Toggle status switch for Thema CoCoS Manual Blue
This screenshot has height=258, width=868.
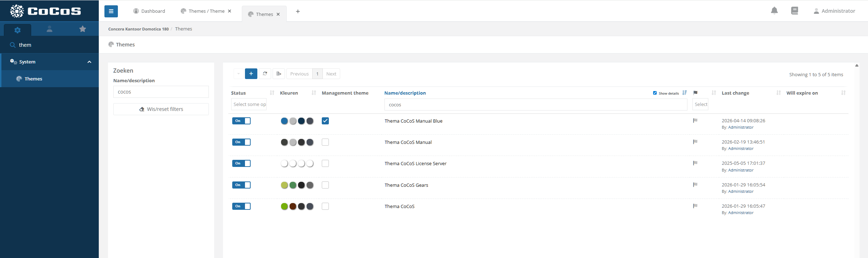tap(241, 121)
